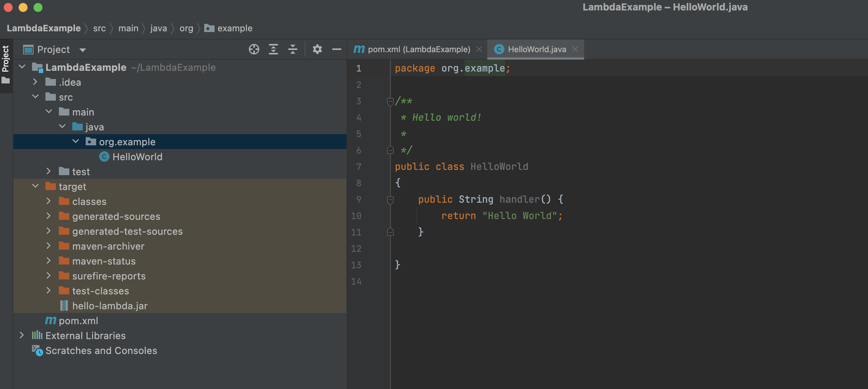Click the folder icon below Project side tab
This screenshot has height=389, width=868.
[6, 80]
